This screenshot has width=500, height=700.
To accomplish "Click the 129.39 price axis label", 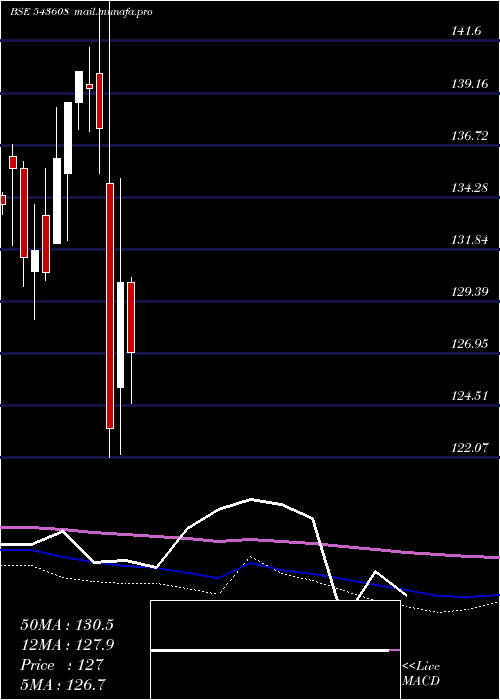I will coord(469,292).
